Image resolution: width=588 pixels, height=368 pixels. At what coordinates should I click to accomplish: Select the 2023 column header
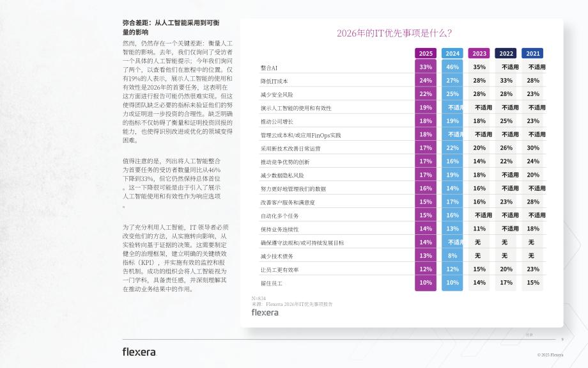pos(479,53)
